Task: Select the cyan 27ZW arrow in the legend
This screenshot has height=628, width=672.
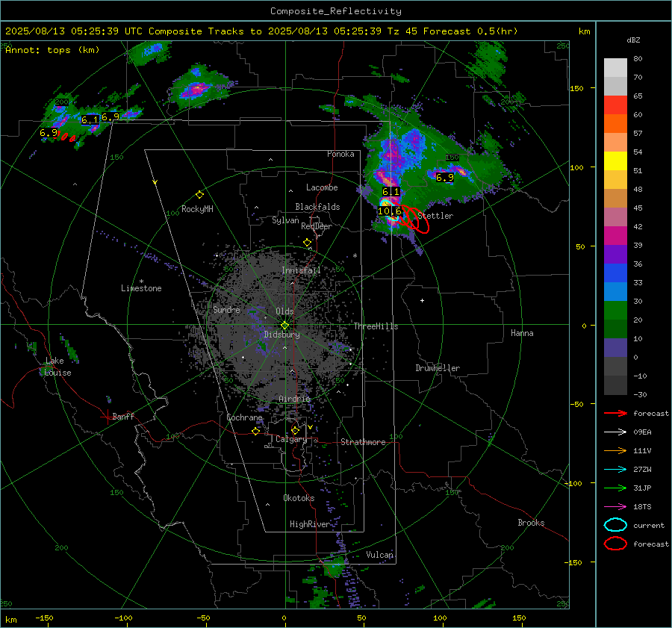Action: [x=615, y=470]
